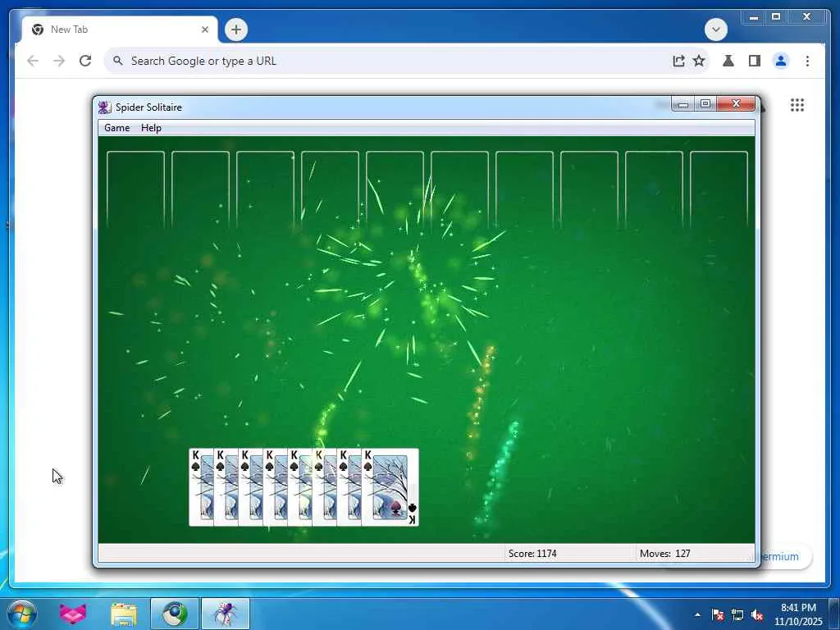Switch to Spider Solitaire taskbar button

(226, 614)
